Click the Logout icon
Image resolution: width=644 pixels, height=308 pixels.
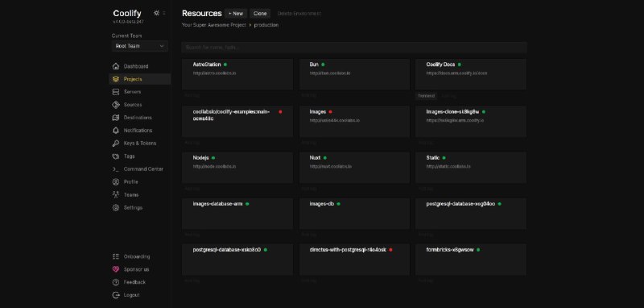coord(116,295)
